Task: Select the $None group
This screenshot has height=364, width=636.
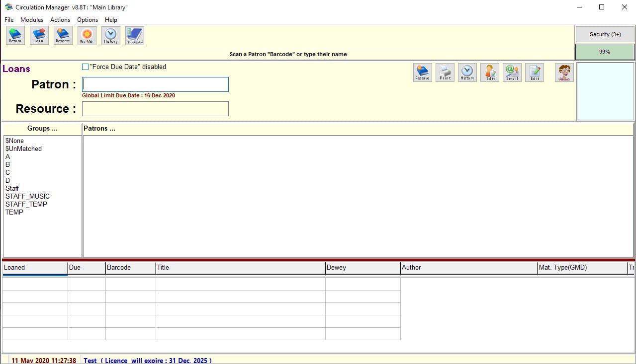Action: pyautogui.click(x=15, y=141)
